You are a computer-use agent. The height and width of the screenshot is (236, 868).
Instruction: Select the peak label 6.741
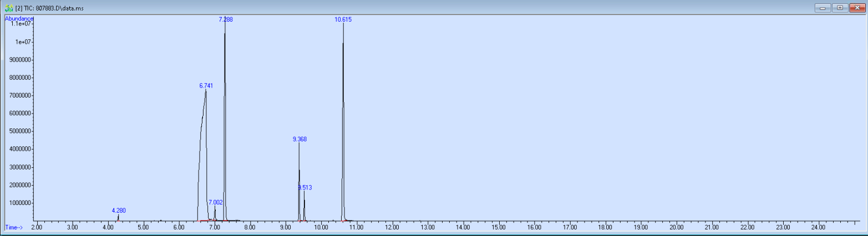pyautogui.click(x=206, y=86)
